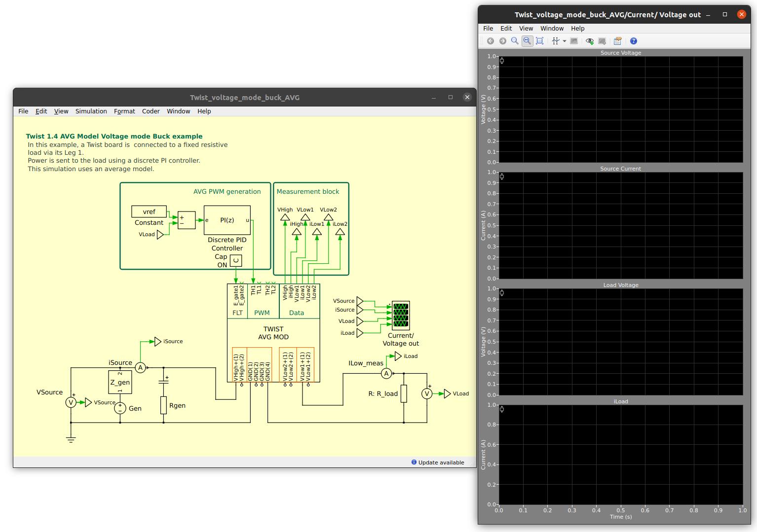Click the blue help icon in scope toolbar
This screenshot has width=757, height=532.
coord(634,41)
